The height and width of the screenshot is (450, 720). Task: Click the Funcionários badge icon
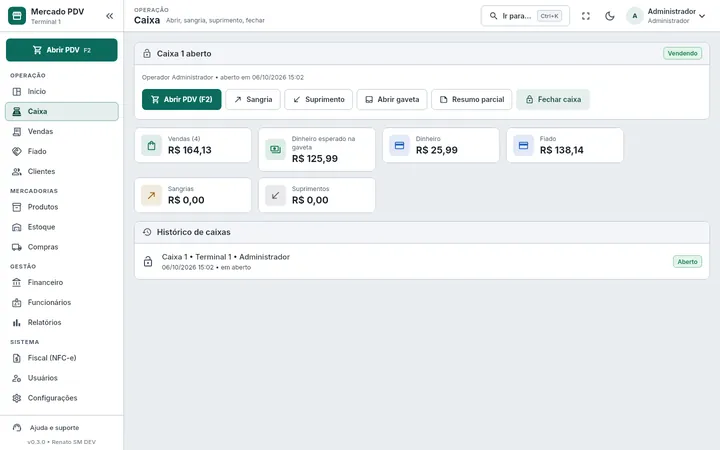coord(17,303)
